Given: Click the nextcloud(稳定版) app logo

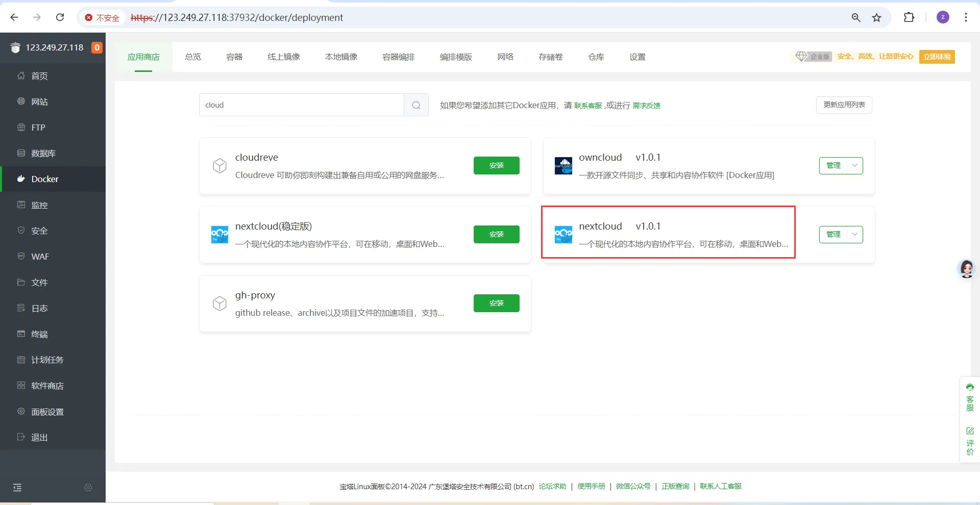Looking at the screenshot, I should pyautogui.click(x=219, y=235).
